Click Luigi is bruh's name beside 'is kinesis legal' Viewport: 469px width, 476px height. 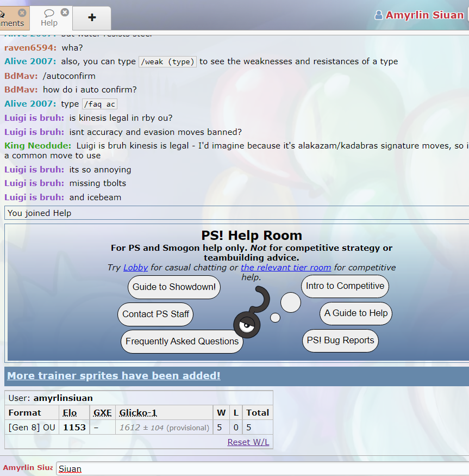34,118
